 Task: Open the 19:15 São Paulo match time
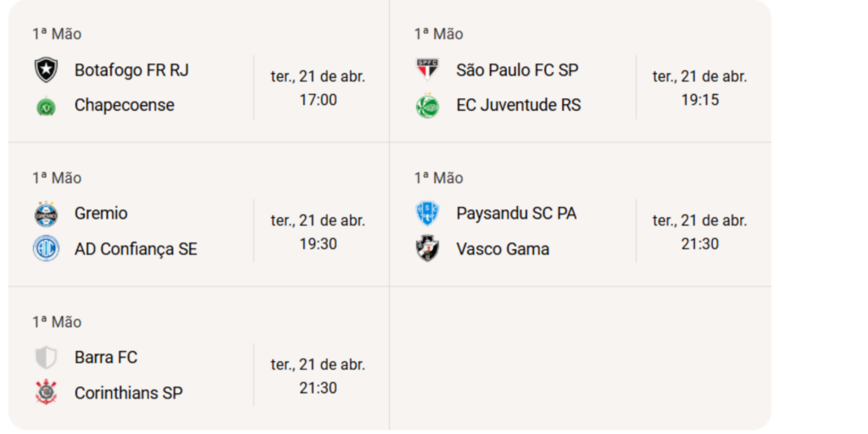click(x=699, y=100)
